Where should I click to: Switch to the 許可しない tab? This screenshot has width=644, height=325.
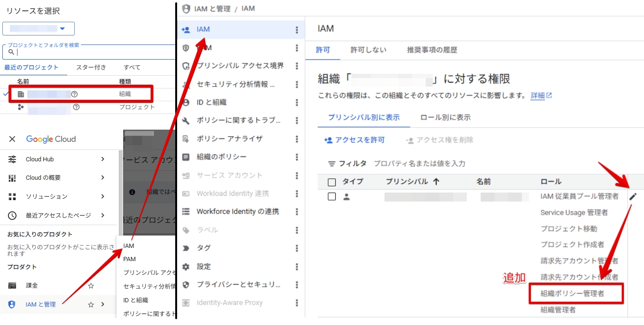[368, 50]
